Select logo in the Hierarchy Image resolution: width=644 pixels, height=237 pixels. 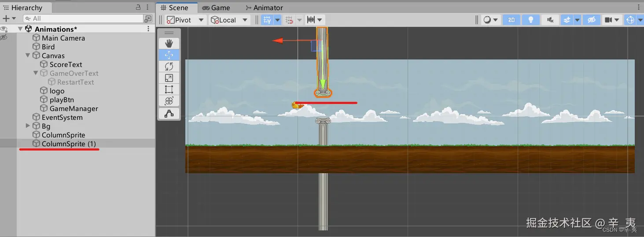pyautogui.click(x=57, y=91)
